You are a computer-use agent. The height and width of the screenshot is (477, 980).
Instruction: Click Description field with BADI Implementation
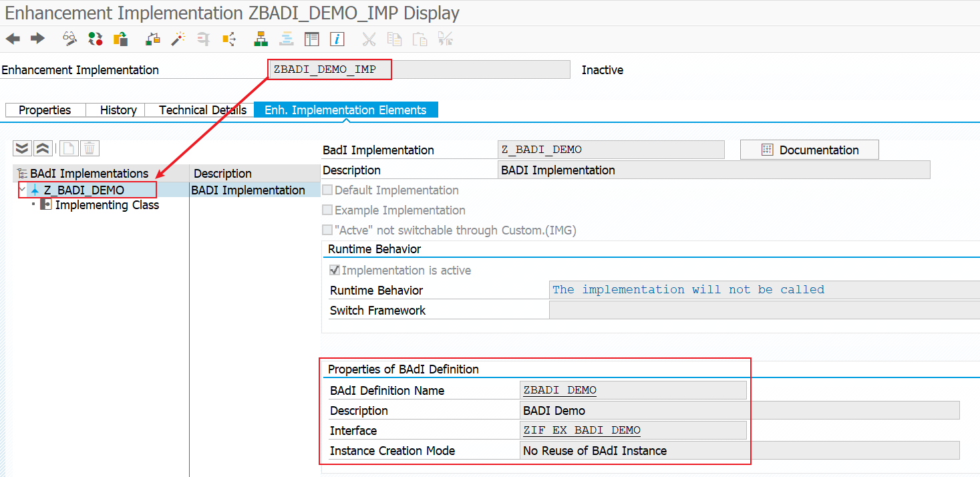(714, 170)
